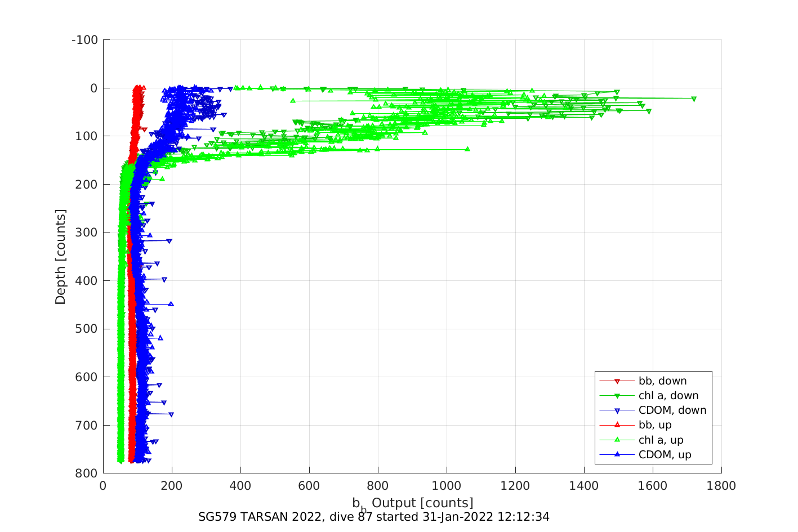Click the 'chl a, up' legend entry

coord(641,440)
